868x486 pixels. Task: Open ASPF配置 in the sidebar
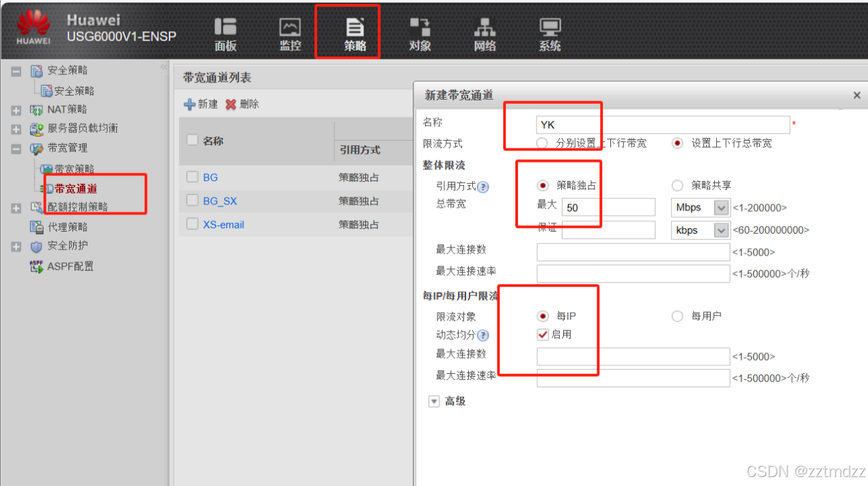70,267
